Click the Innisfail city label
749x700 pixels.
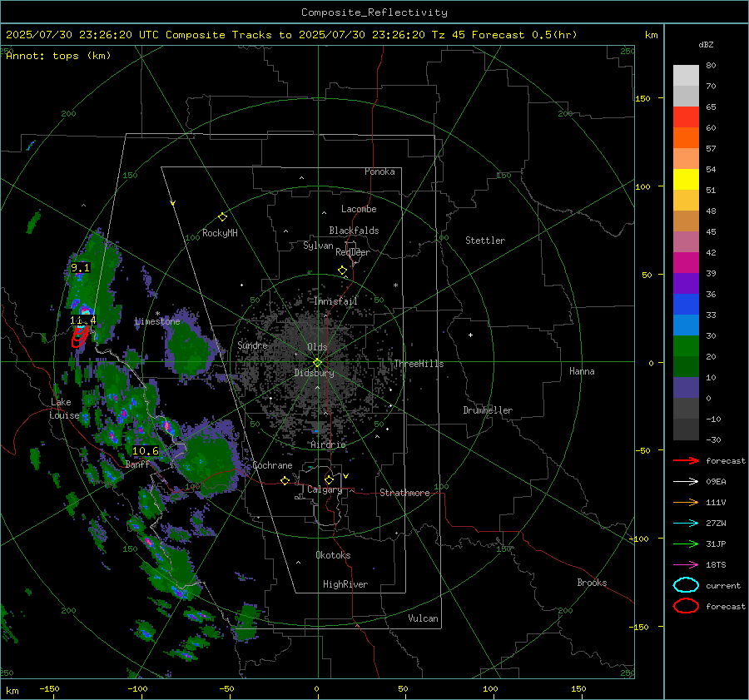(x=335, y=301)
